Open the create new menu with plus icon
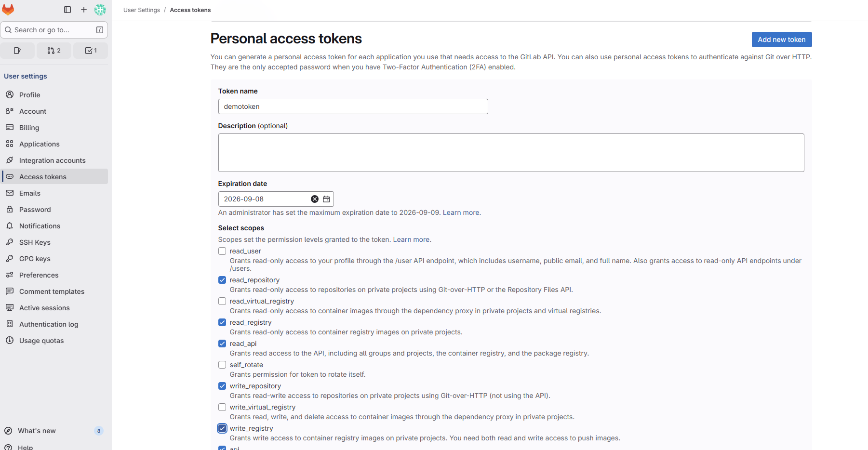The height and width of the screenshot is (450, 868). pos(84,9)
